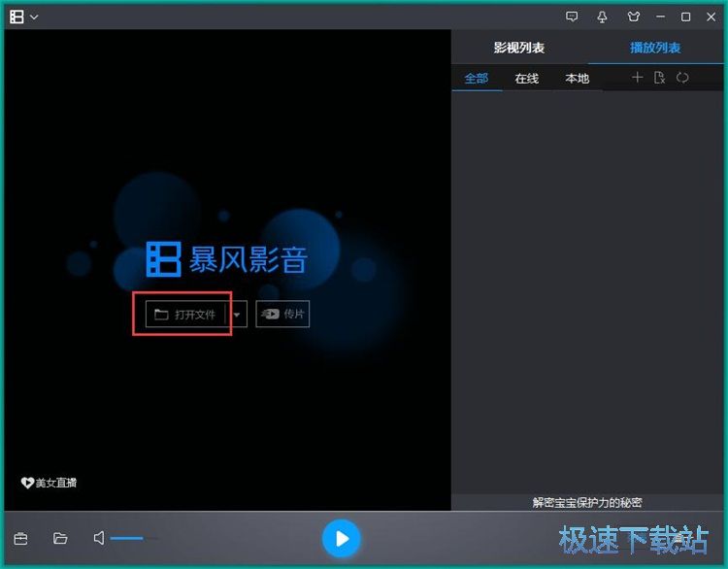The width and height of the screenshot is (728, 569).
Task: Open the feedback message icon in title bar
Action: (x=572, y=17)
